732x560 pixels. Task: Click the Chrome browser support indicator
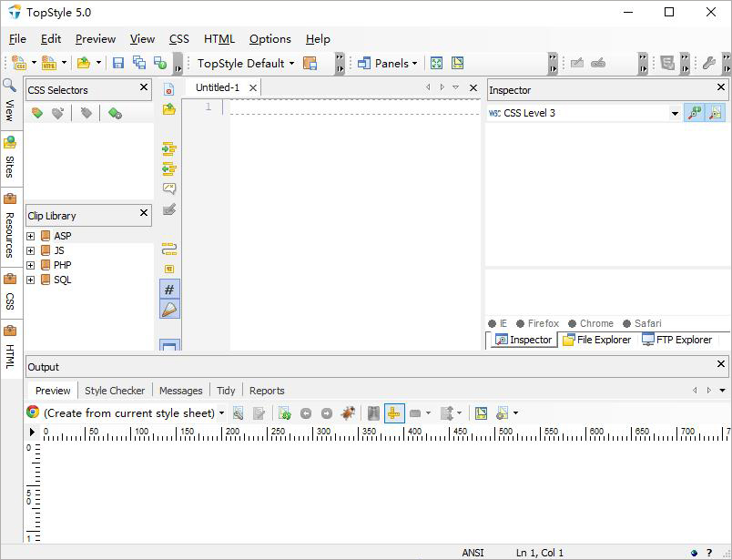click(591, 323)
